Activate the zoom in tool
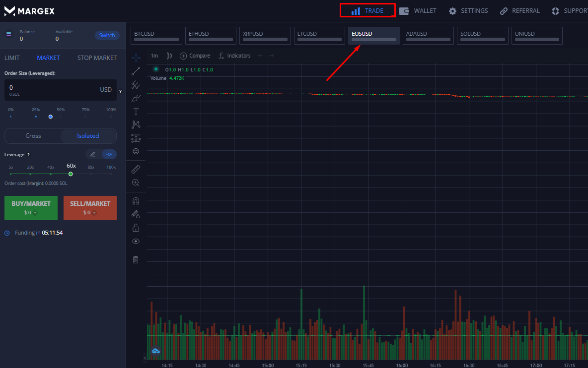 [136, 183]
